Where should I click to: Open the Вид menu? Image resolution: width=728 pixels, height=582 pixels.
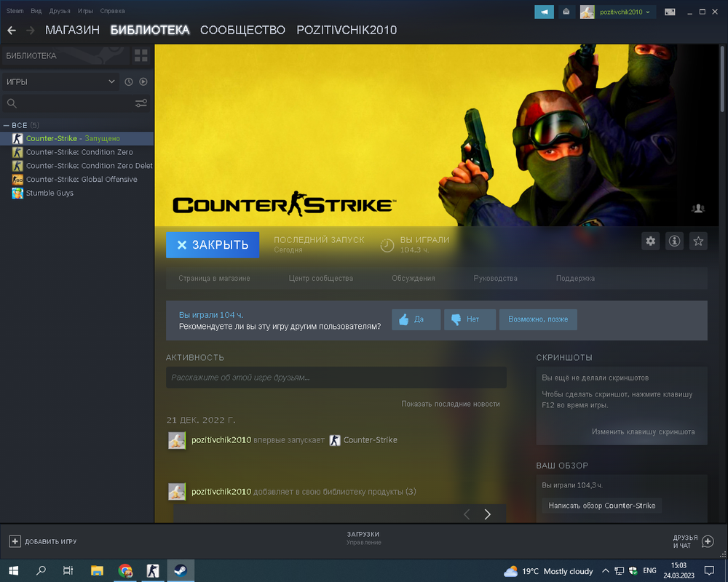coord(36,11)
